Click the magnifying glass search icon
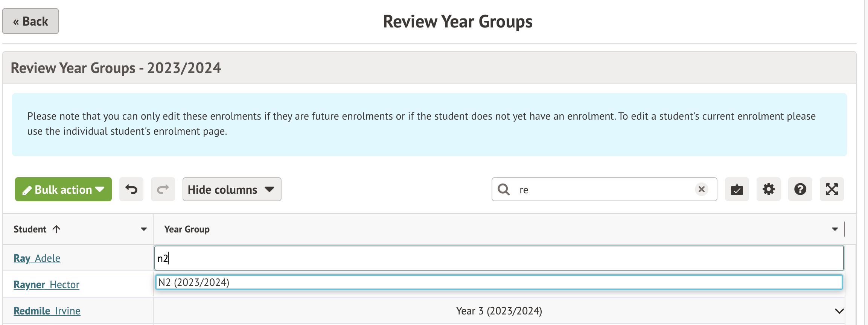The width and height of the screenshot is (868, 325). [504, 189]
